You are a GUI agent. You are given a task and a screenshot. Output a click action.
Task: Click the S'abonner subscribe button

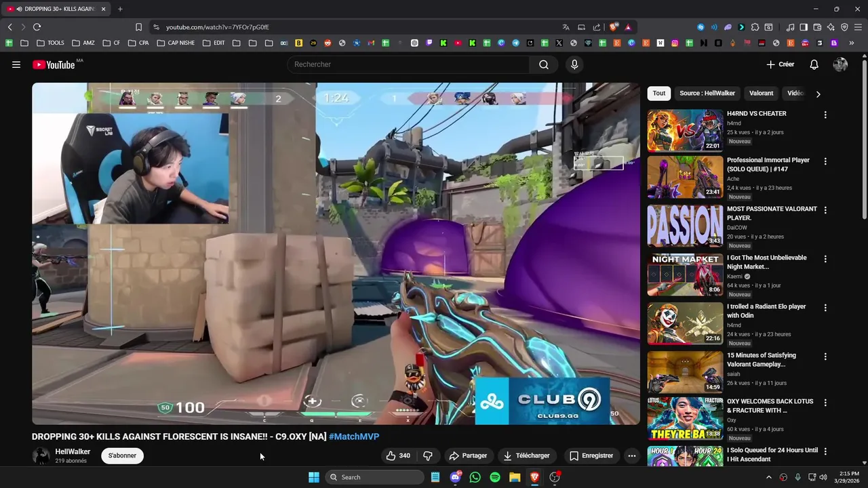[x=123, y=455]
